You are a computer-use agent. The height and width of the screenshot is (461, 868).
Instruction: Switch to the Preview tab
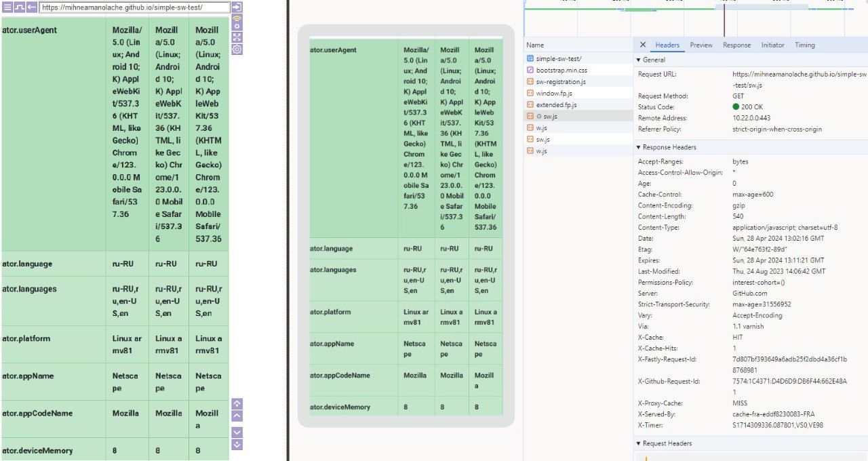(x=701, y=45)
